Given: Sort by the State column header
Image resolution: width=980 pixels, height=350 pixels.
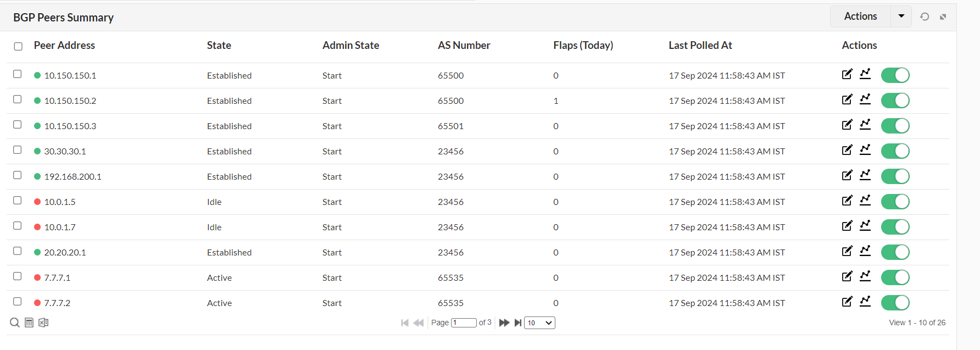Looking at the screenshot, I should [x=219, y=46].
